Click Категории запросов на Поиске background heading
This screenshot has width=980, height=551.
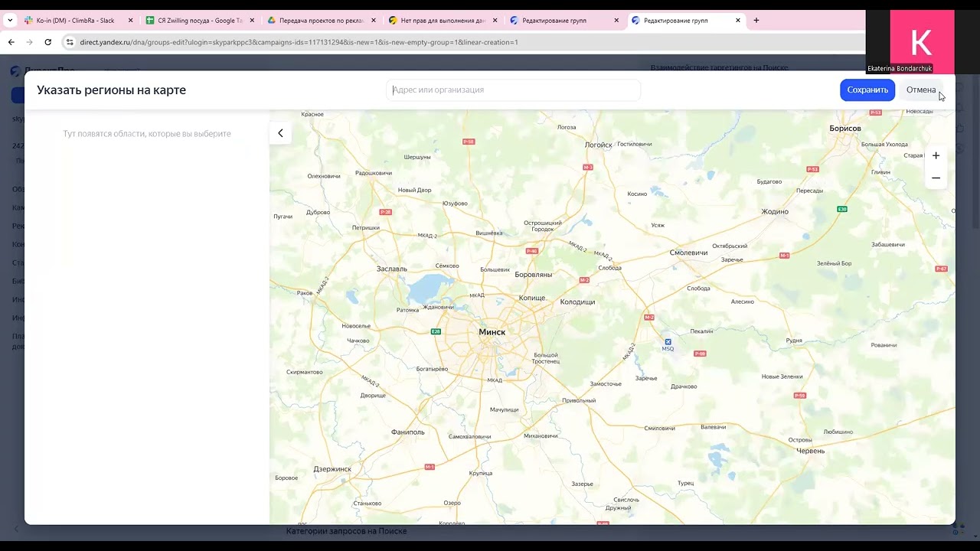[346, 530]
